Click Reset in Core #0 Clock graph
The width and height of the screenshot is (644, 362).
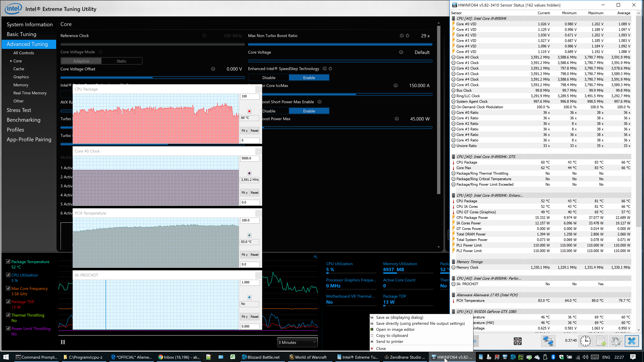255,192
